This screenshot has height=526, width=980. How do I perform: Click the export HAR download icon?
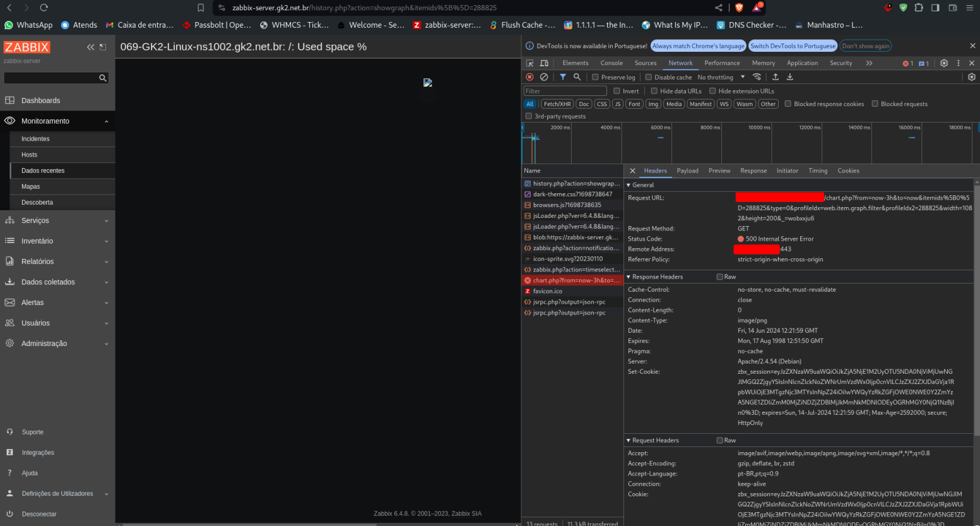point(789,77)
